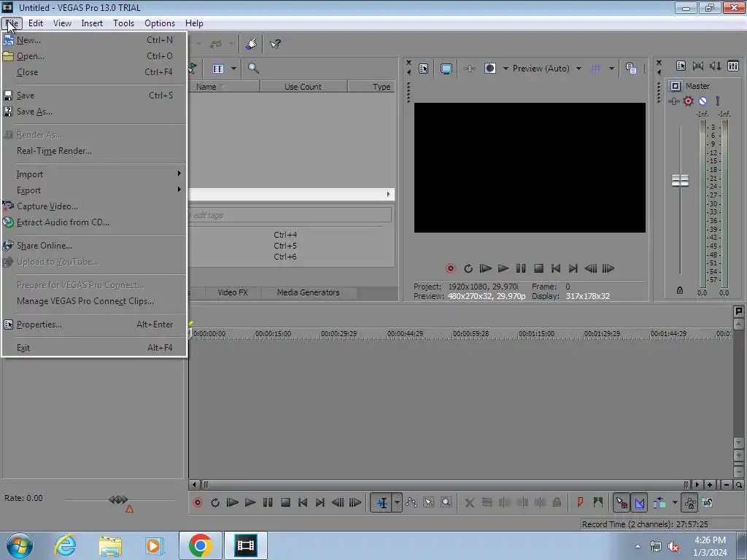Click Record in preview transport

[451, 268]
